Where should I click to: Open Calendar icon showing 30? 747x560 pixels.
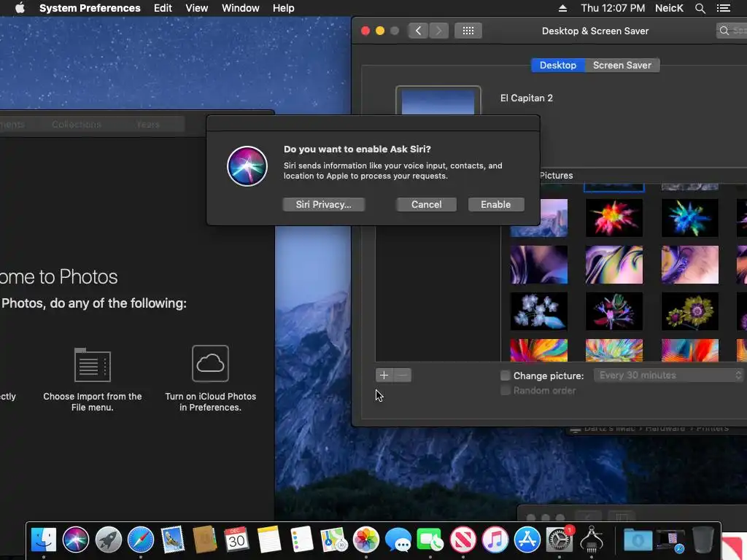tap(237, 540)
